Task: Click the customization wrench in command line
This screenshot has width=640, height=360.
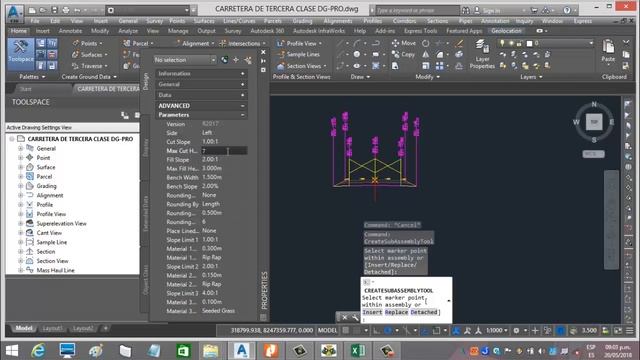Action: point(355,317)
